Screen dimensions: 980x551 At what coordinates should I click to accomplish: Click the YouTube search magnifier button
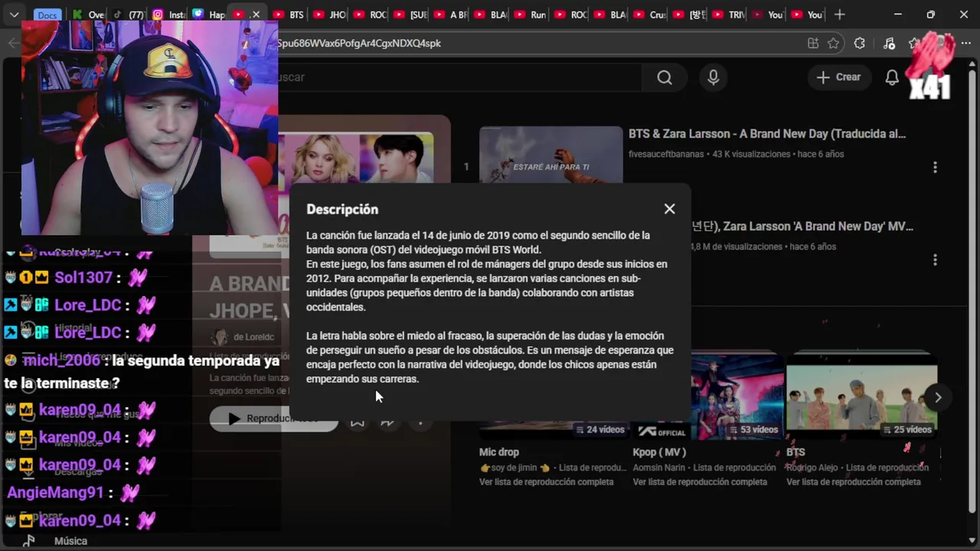[x=665, y=77]
